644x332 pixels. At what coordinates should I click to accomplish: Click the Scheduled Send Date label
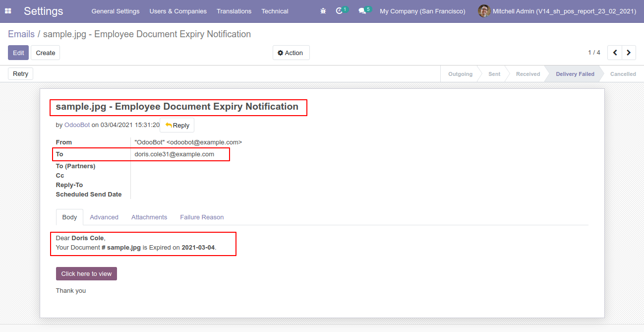click(89, 195)
